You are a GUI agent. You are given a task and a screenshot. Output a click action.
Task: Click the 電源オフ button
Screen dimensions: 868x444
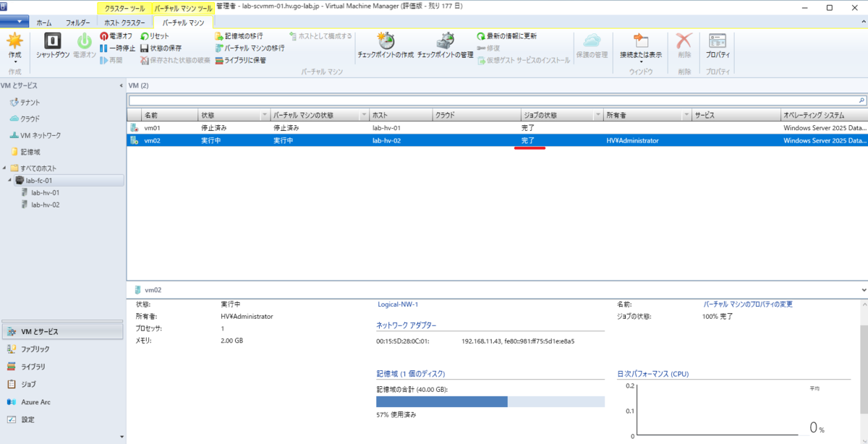(116, 36)
